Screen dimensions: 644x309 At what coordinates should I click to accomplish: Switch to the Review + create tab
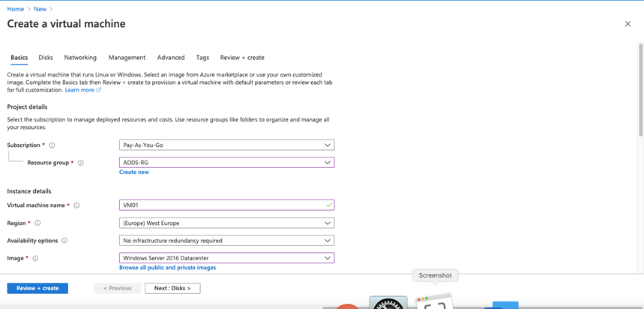click(242, 58)
